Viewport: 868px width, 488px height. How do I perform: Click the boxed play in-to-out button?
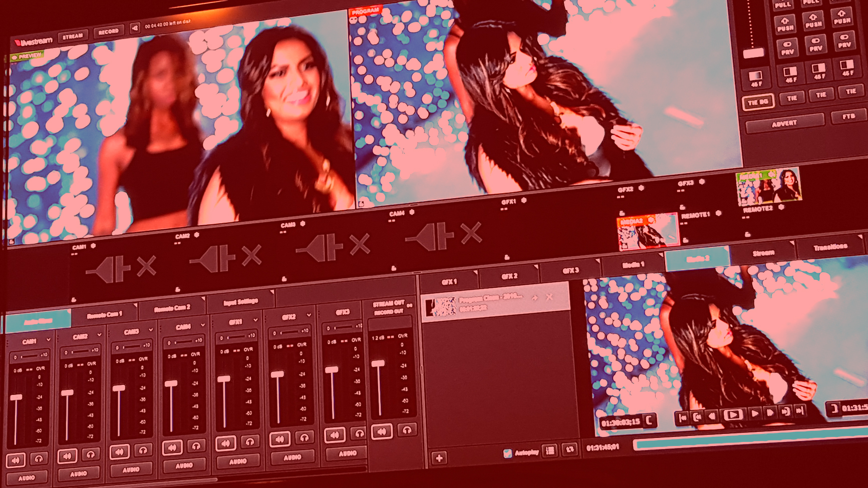click(x=733, y=414)
